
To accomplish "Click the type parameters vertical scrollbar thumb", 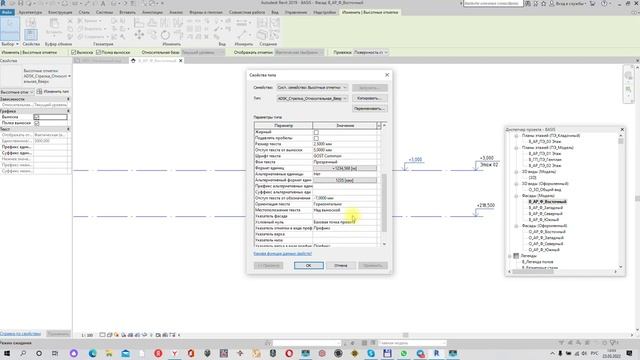I will point(384,202).
